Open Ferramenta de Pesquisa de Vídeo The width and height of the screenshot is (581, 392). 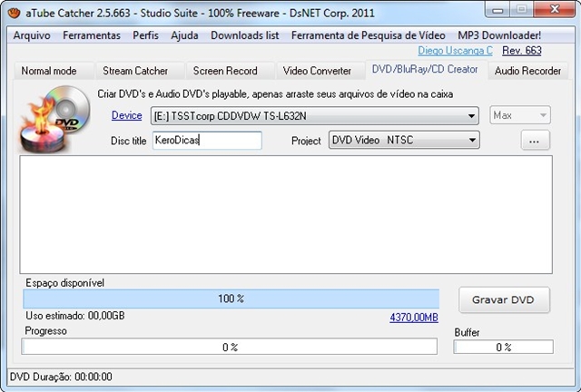(369, 35)
